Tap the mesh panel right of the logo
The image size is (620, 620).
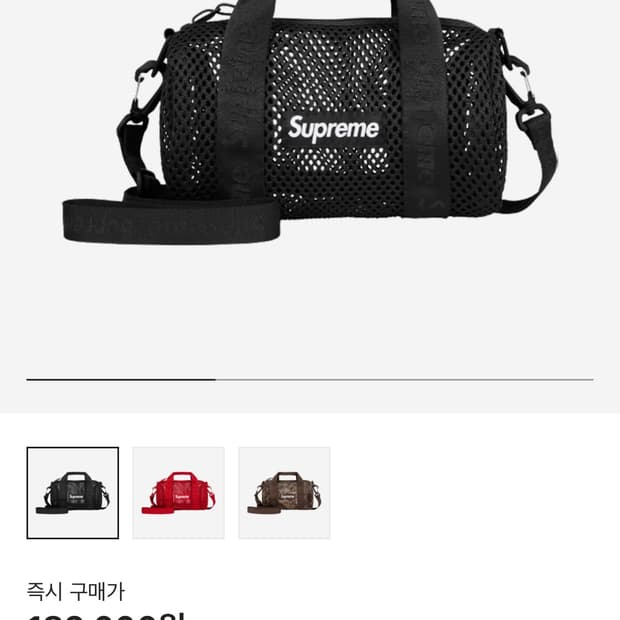coord(474,119)
